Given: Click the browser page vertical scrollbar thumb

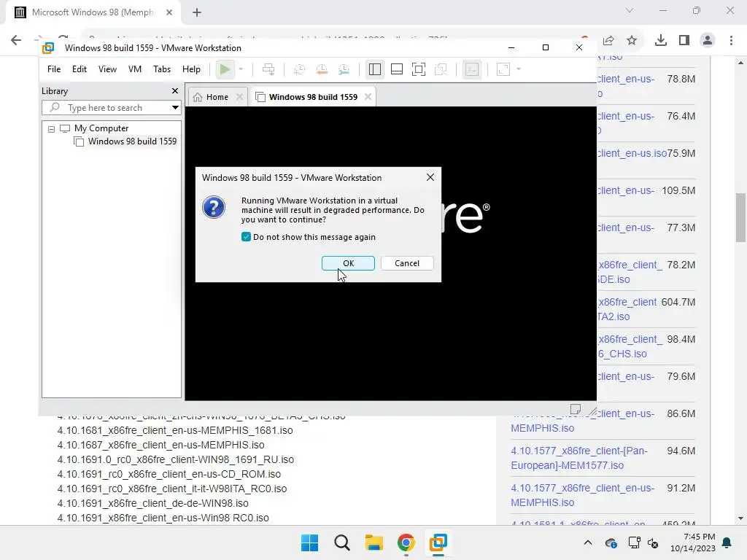Looking at the screenshot, I should coord(740,217).
